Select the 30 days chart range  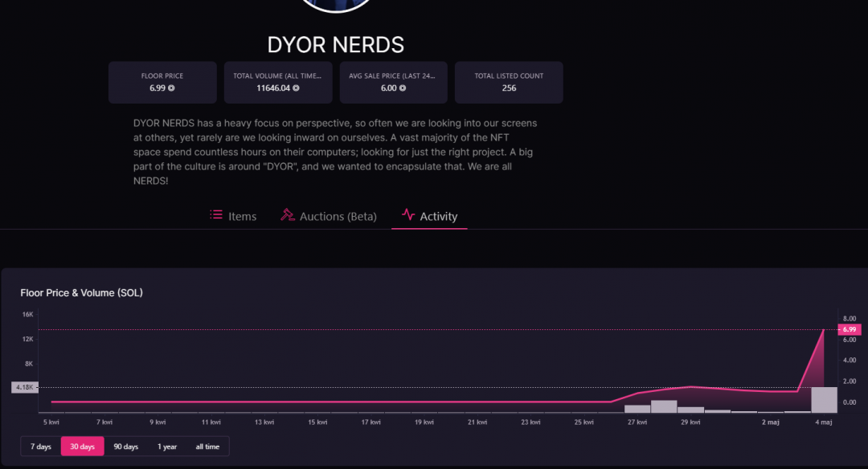coord(83,447)
